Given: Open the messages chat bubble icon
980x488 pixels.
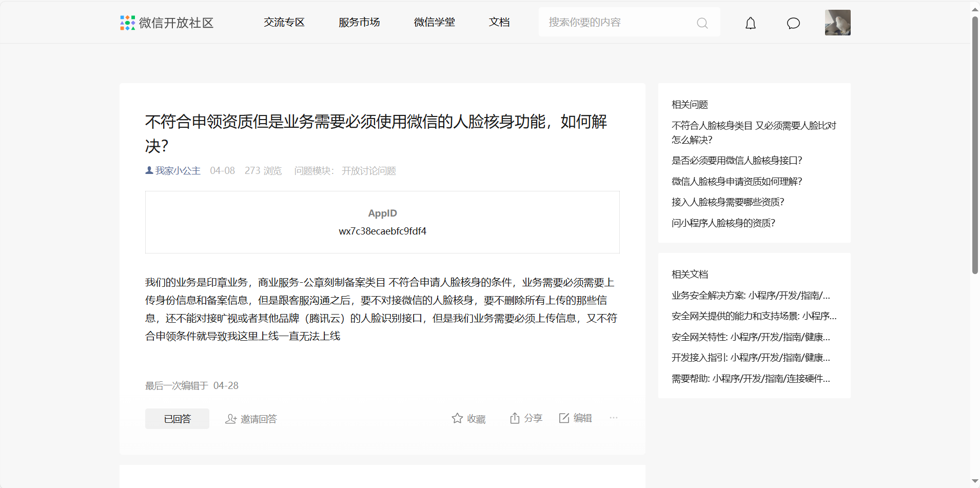Looking at the screenshot, I should tap(793, 23).
